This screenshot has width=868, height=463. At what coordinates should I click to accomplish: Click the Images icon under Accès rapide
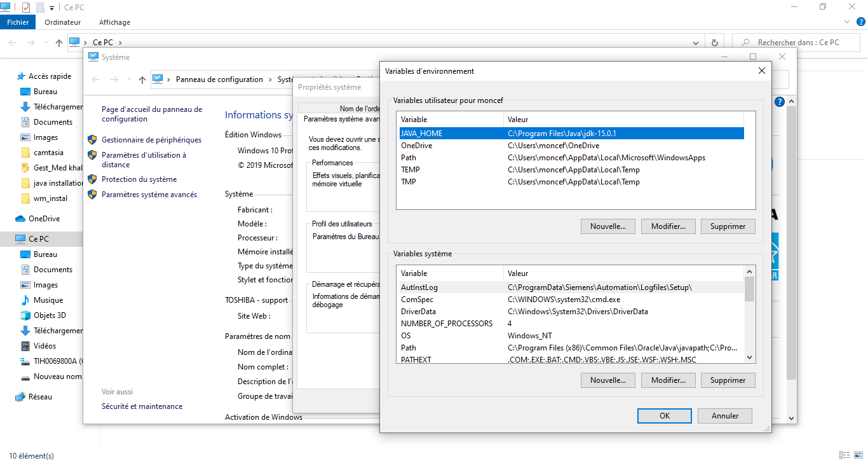(x=25, y=137)
